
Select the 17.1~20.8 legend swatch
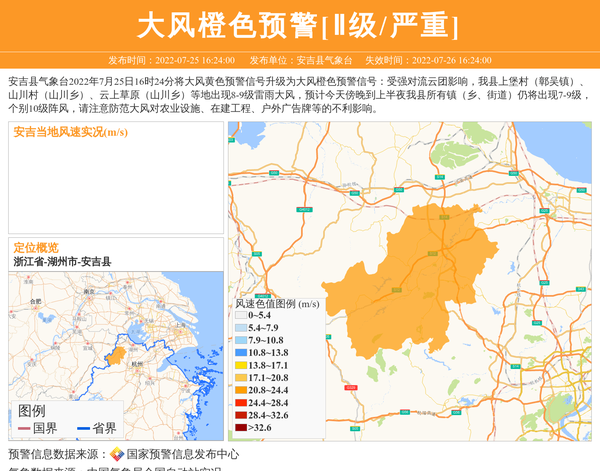241,378
